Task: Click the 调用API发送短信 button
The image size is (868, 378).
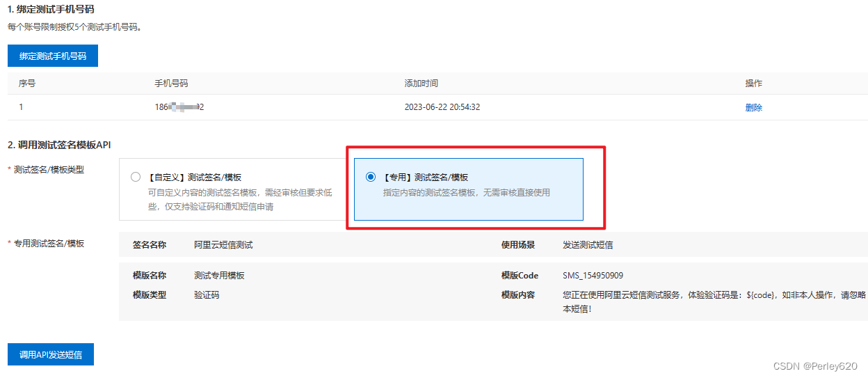Action: (x=51, y=354)
